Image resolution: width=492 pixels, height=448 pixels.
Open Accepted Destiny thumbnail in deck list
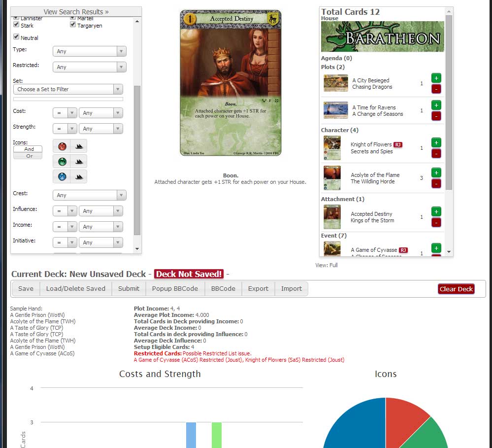pos(332,217)
